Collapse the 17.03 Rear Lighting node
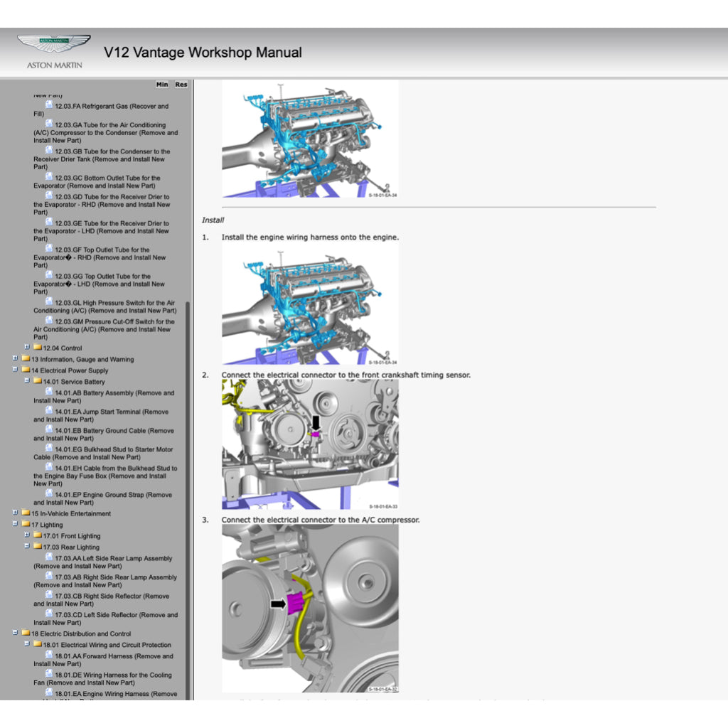Image resolution: width=728 pixels, height=728 pixels. 26,547
